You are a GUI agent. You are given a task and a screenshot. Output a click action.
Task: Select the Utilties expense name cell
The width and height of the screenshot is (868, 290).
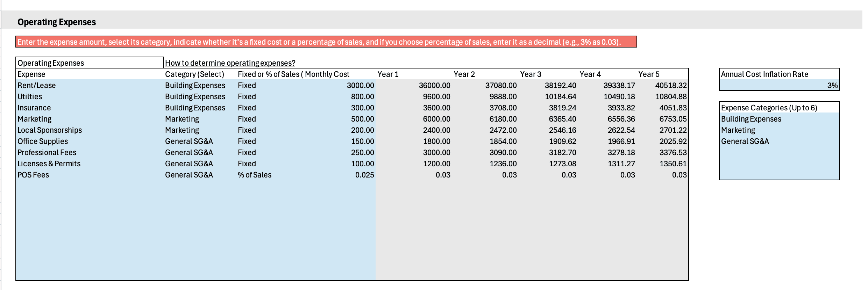30,96
